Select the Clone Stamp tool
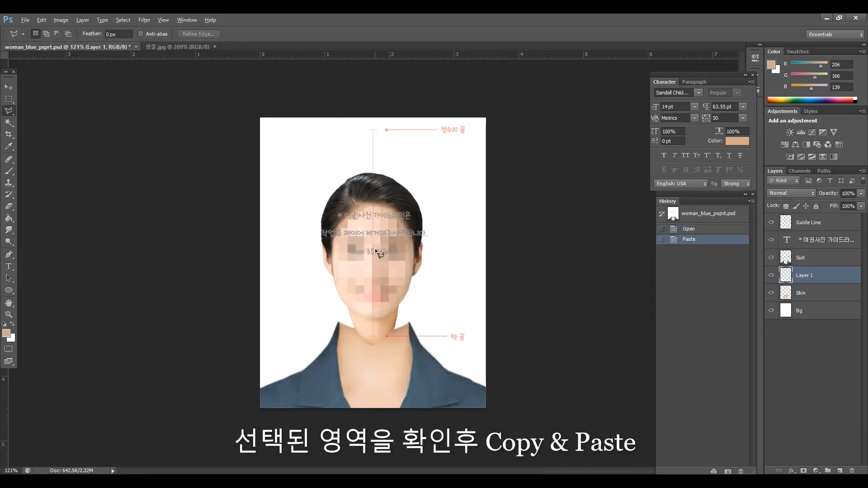This screenshot has width=868, height=488. point(9,183)
